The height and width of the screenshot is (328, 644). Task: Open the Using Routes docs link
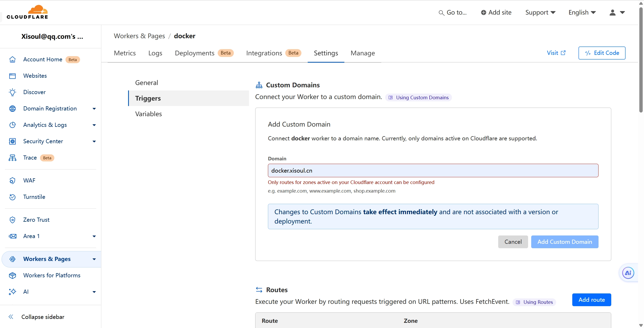pos(534,302)
